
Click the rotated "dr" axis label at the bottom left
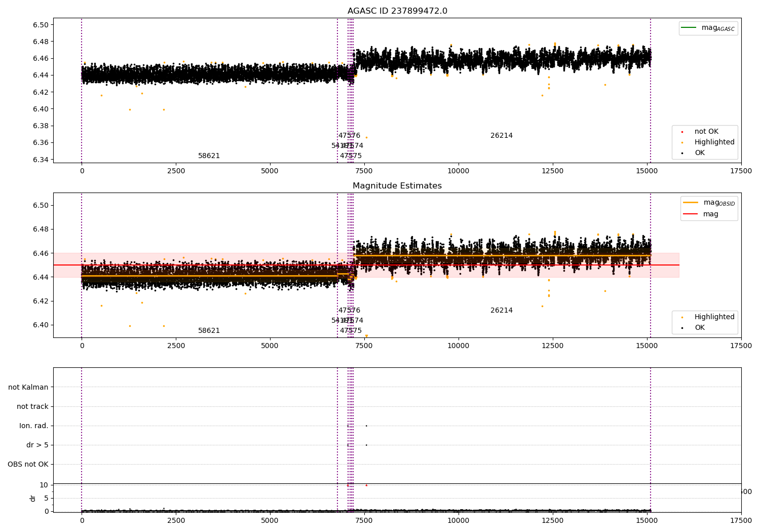(33, 498)
